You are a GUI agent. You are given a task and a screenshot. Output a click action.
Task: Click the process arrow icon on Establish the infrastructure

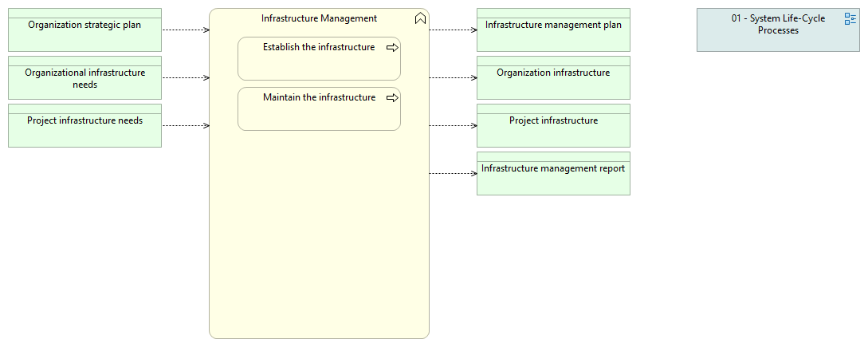[x=392, y=48]
